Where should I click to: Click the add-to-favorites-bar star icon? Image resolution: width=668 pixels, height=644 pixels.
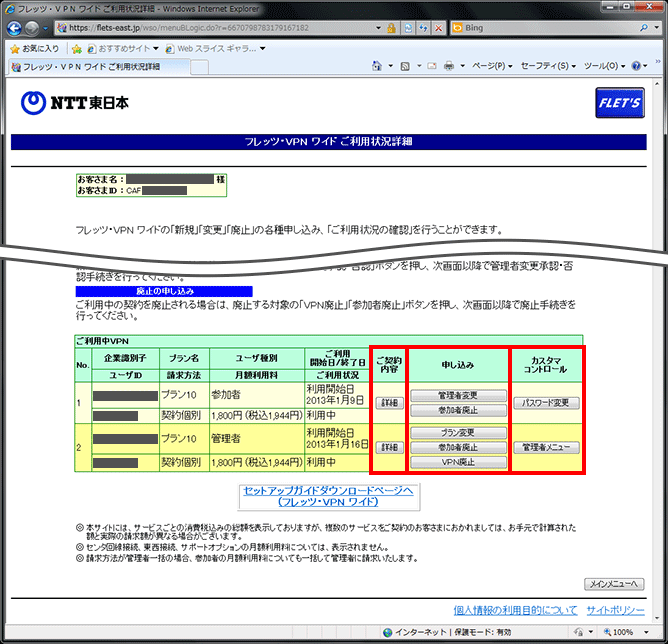(x=77, y=49)
